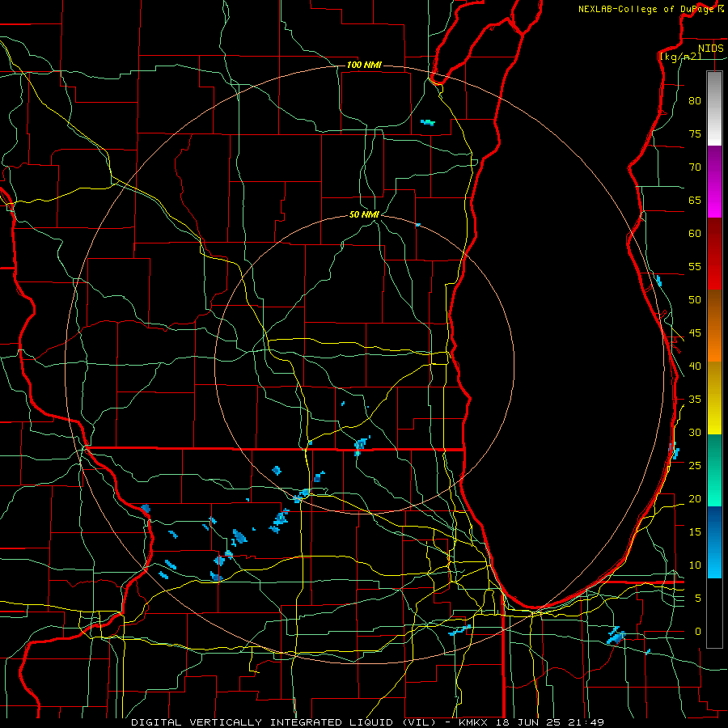Click the 18 JUN 25 21:49 timestamp

[550, 722]
